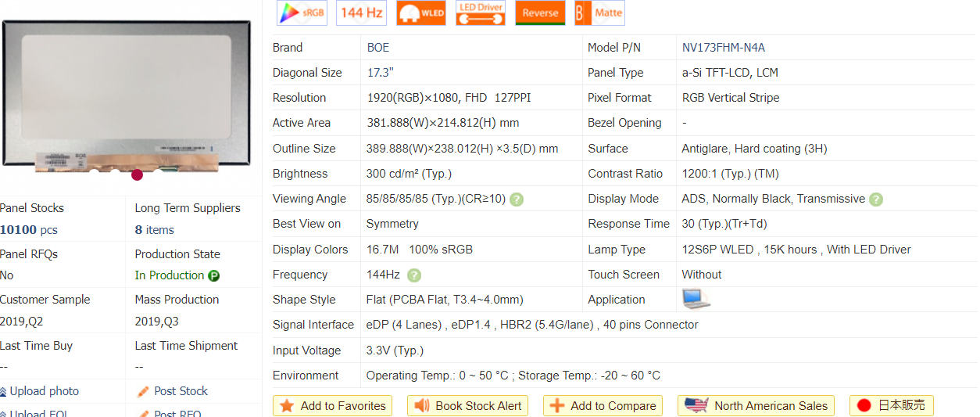Image resolution: width=980 pixels, height=417 pixels.
Task: Click the Outline Size dimensions value
Action: point(463,149)
